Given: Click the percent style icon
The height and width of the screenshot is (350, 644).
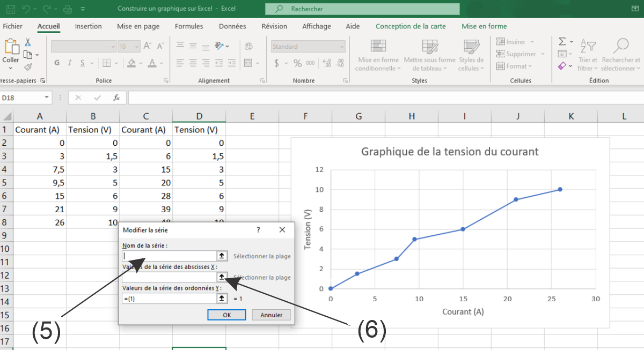Looking at the screenshot, I should (297, 63).
